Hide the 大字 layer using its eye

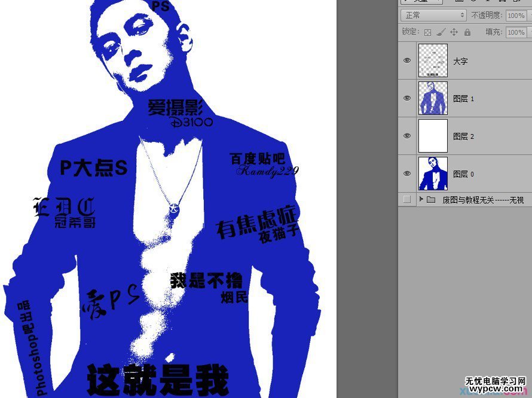point(407,60)
